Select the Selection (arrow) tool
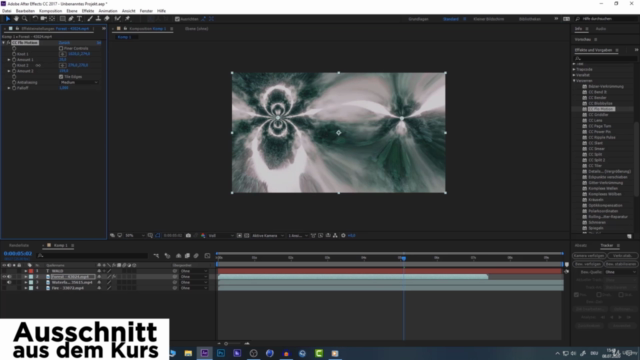Screen dimensions: 640x360 tap(7, 19)
